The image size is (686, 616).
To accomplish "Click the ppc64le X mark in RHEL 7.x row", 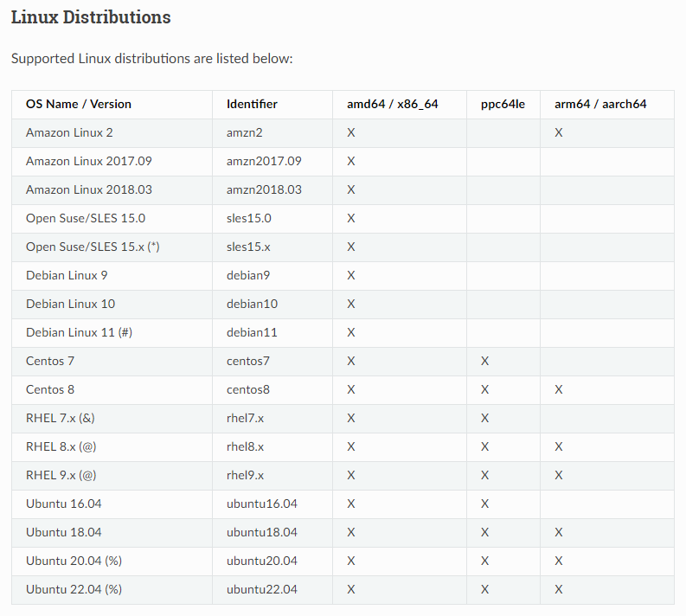I will click(484, 418).
